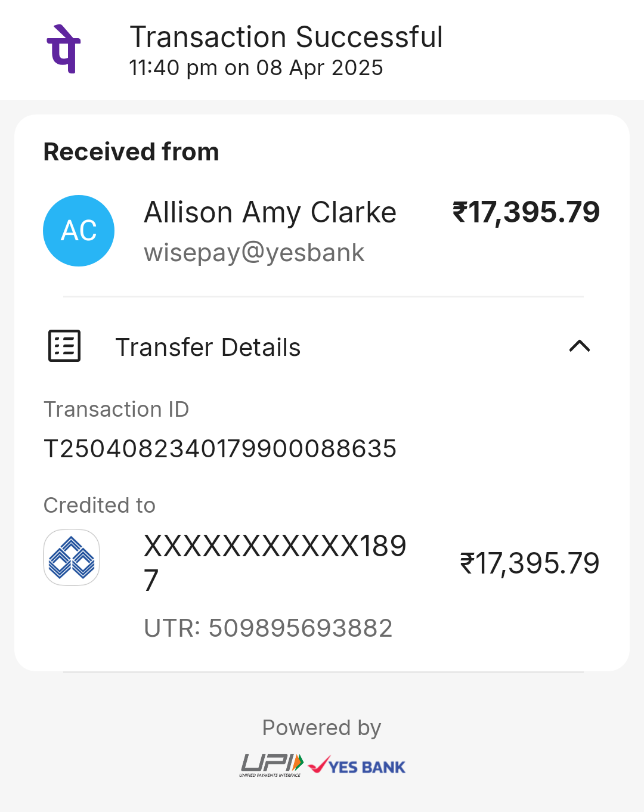Click the credited amount beside the account number
This screenshot has width=644, height=812.
(x=530, y=563)
